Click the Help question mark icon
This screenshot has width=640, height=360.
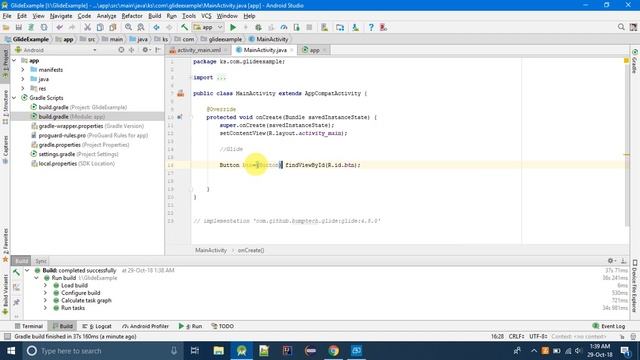tap(371, 27)
